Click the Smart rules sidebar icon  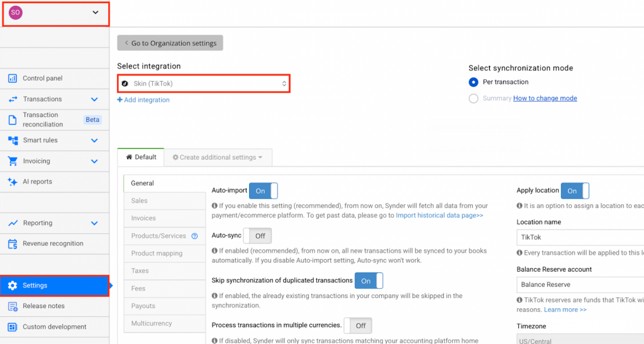tap(12, 140)
